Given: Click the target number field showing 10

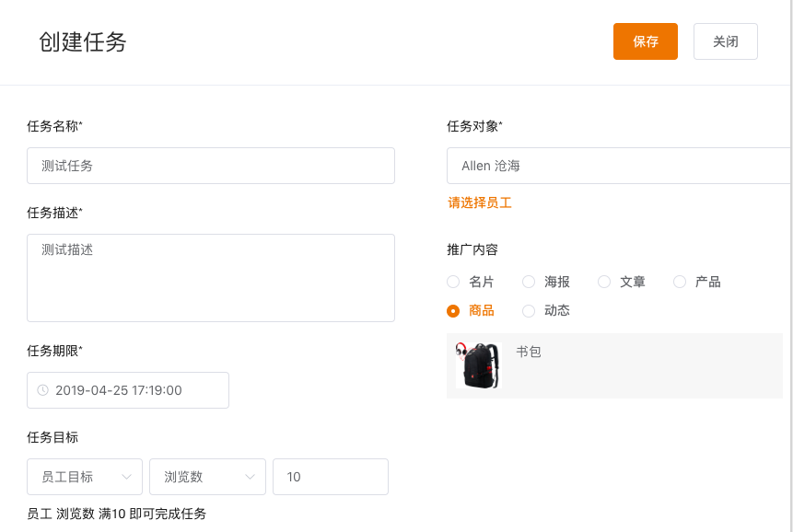Looking at the screenshot, I should click(x=331, y=477).
